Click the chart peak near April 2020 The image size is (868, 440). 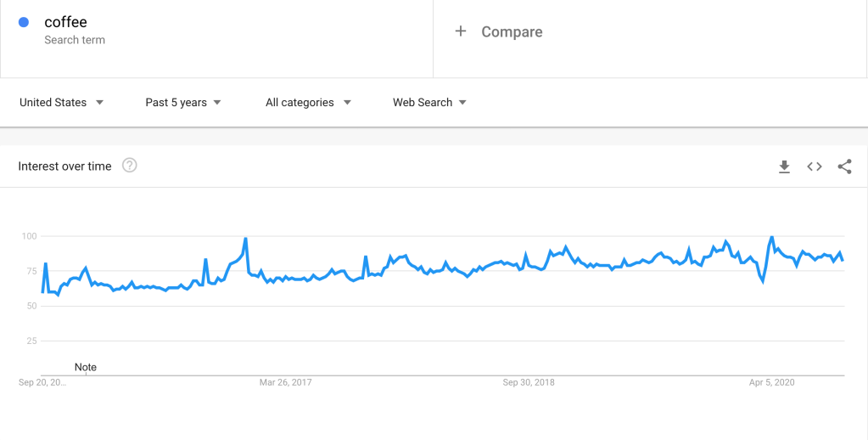771,237
